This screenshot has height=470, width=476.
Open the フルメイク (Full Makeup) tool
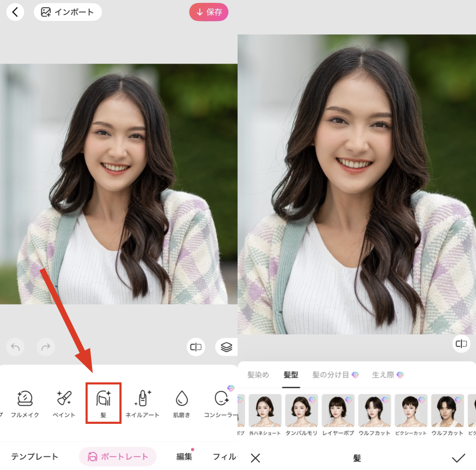point(25,402)
